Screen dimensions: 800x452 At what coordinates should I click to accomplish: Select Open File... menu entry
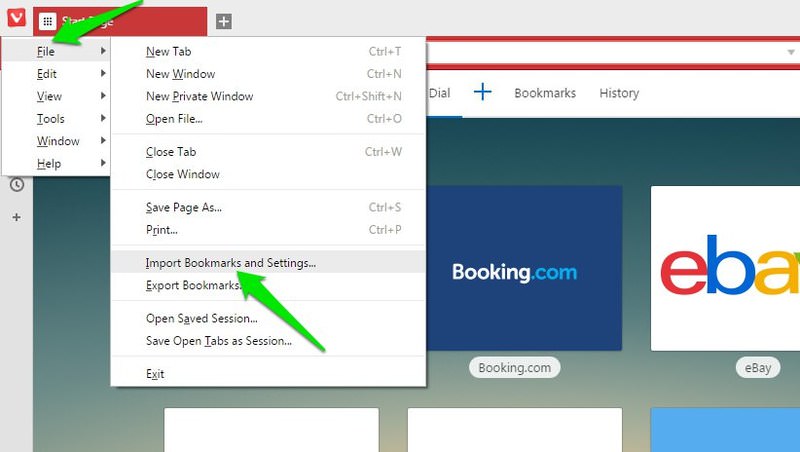point(268,118)
